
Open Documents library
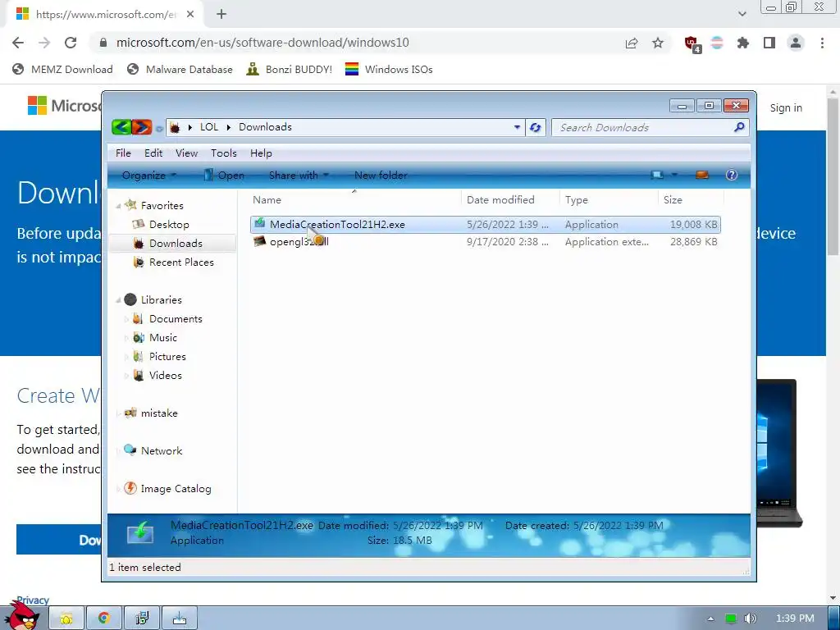pyautogui.click(x=176, y=319)
